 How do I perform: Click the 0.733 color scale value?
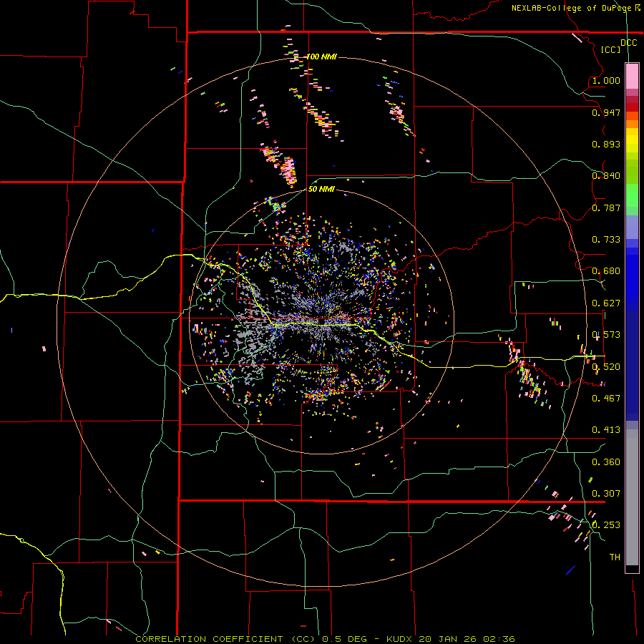click(606, 239)
